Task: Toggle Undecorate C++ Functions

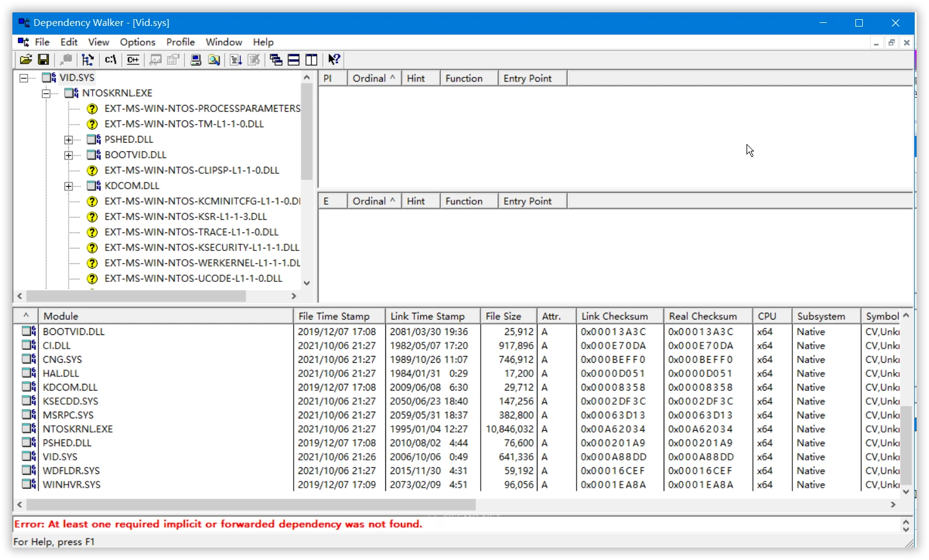Action: tap(132, 59)
